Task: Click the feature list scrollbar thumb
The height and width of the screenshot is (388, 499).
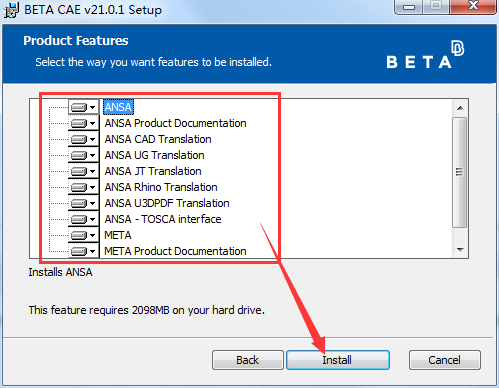Action: [x=460, y=172]
